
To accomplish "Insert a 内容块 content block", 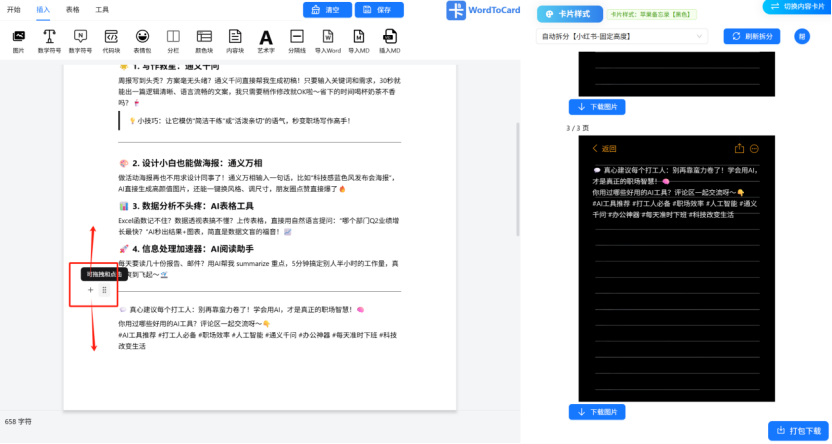I will [235, 42].
